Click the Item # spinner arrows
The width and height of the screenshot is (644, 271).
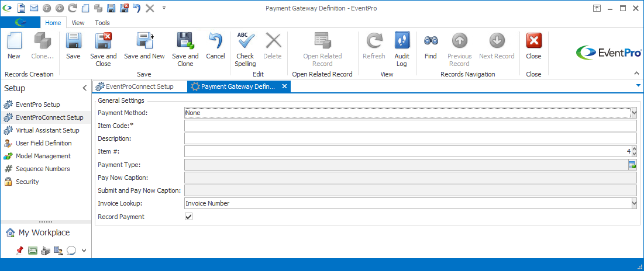(x=634, y=151)
